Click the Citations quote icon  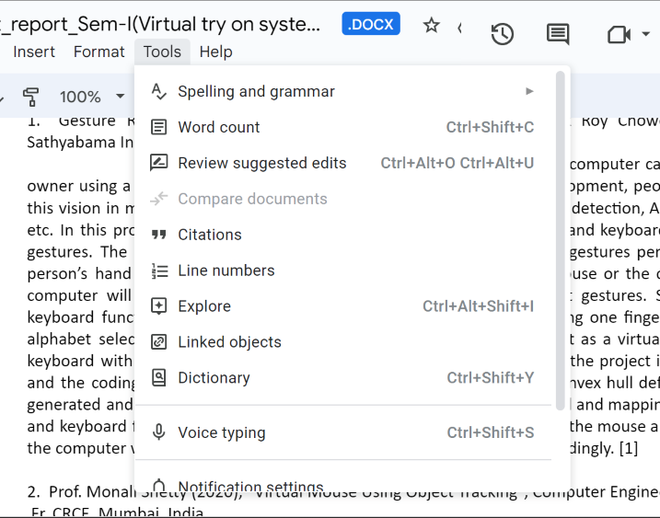pos(158,235)
